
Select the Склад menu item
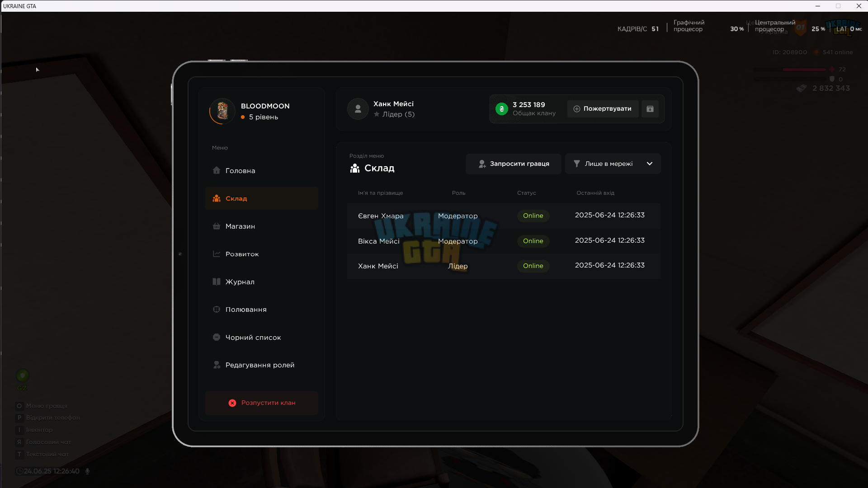point(262,198)
